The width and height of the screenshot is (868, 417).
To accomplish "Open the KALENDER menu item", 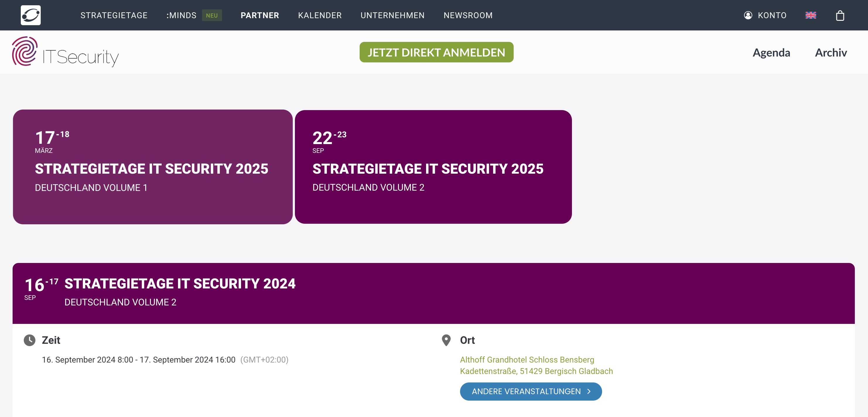I will click(320, 15).
